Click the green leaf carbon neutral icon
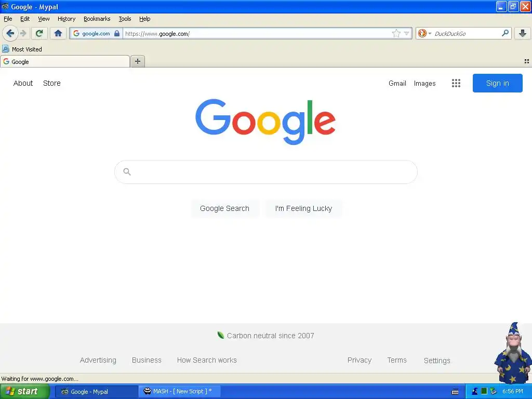This screenshot has width=532, height=399. click(220, 335)
